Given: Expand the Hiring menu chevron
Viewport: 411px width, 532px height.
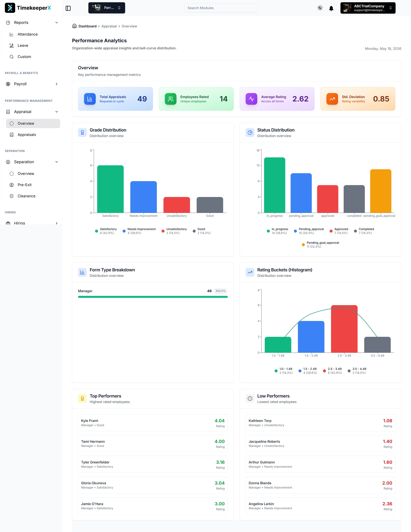Looking at the screenshot, I should (57, 223).
